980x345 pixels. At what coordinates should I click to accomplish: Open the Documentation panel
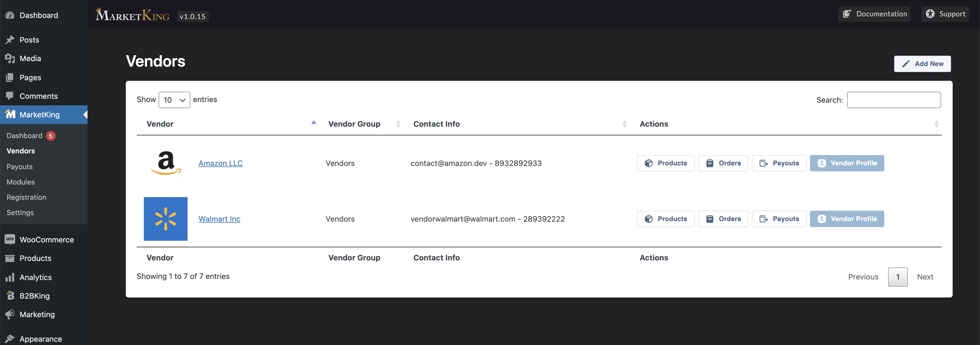(874, 14)
